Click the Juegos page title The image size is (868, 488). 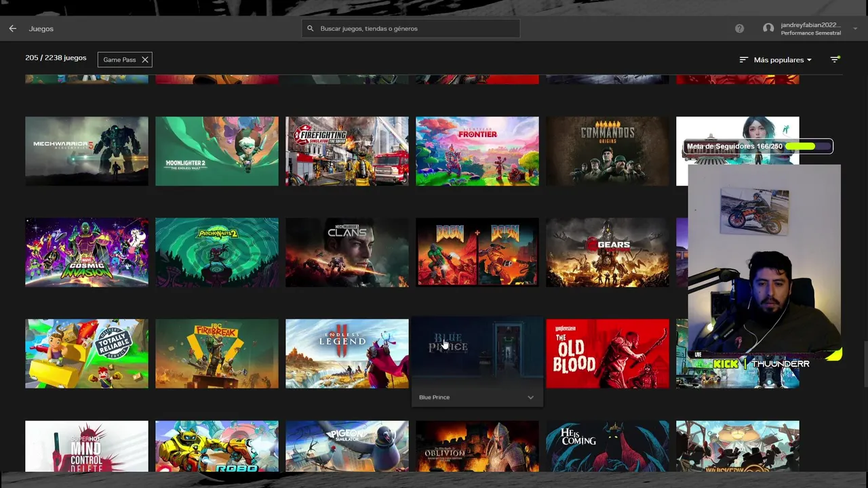41,28
